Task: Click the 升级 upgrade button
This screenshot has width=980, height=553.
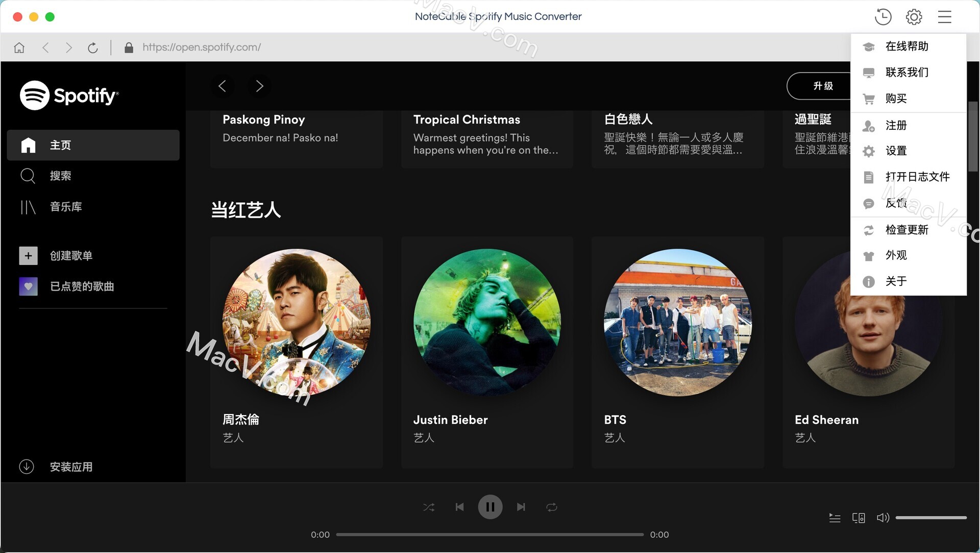Action: 819,86
